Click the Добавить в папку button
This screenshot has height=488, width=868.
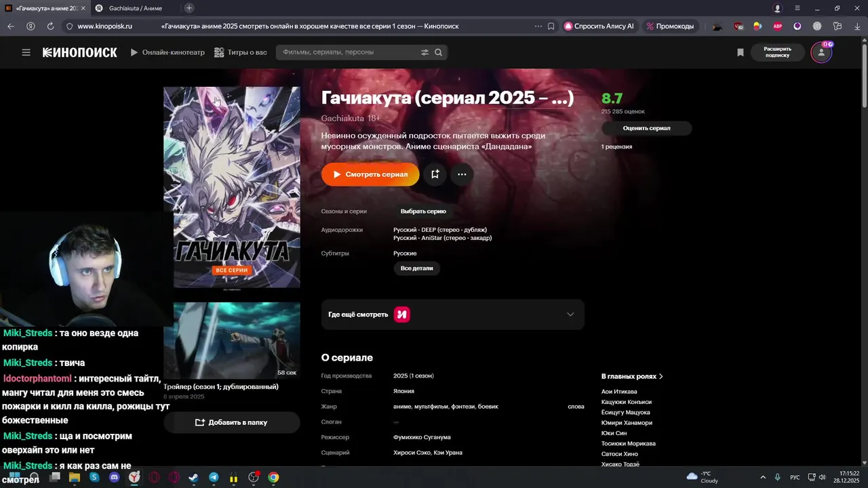click(231, 422)
